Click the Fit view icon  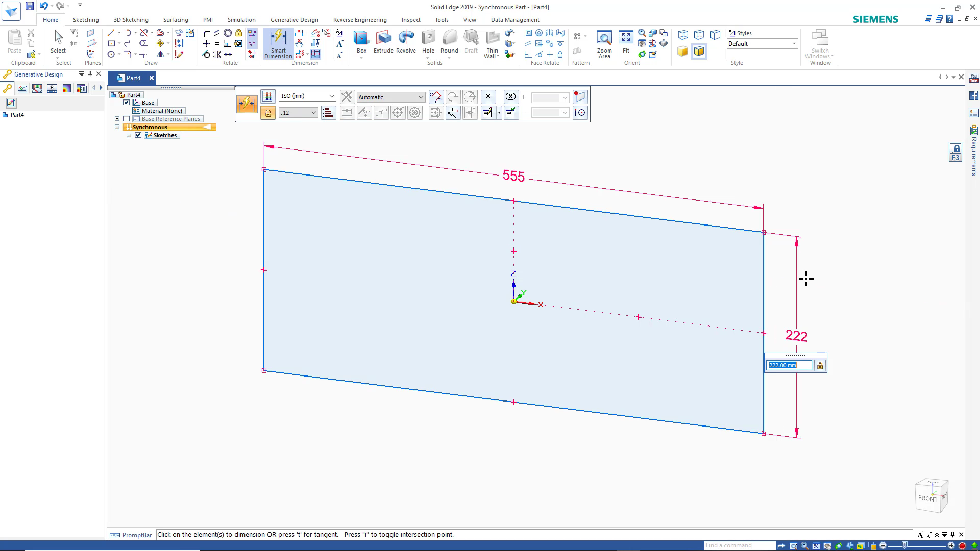(x=626, y=41)
